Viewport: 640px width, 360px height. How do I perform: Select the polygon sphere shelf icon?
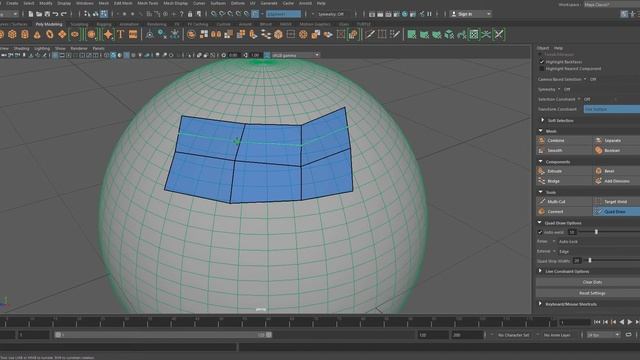(x=1, y=35)
